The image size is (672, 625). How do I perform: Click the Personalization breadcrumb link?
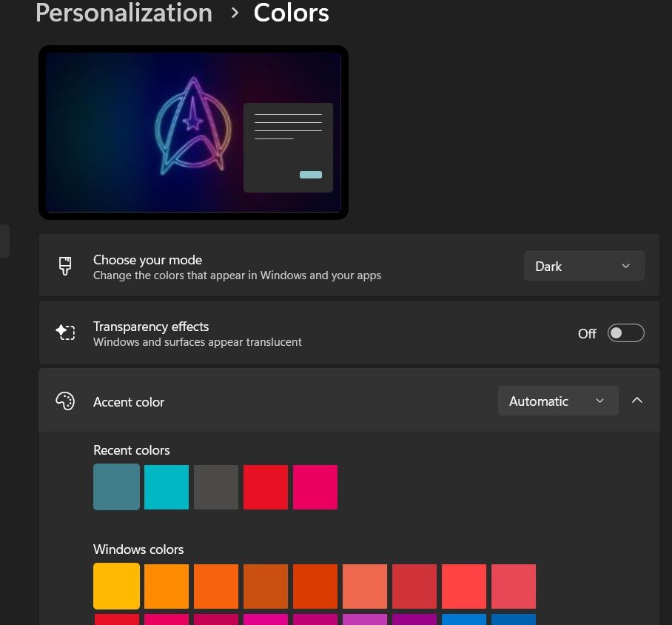point(124,13)
